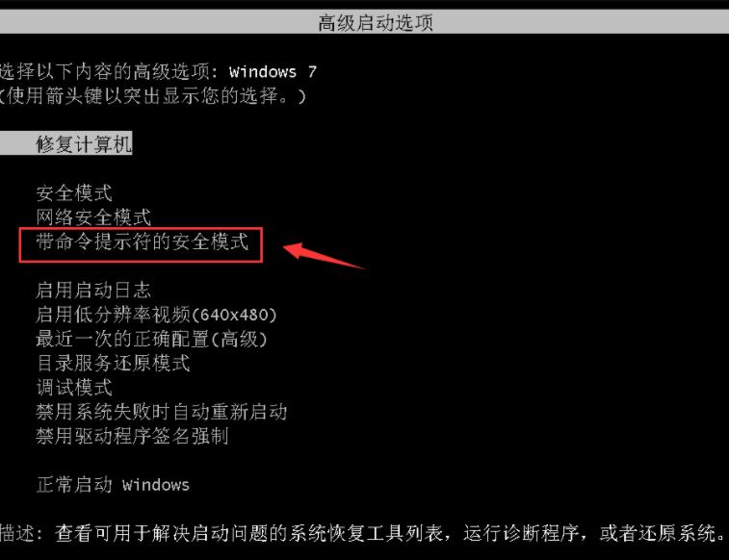Click the 高级启动选项 title bar
Image resolution: width=729 pixels, height=560 pixels.
pos(364,22)
